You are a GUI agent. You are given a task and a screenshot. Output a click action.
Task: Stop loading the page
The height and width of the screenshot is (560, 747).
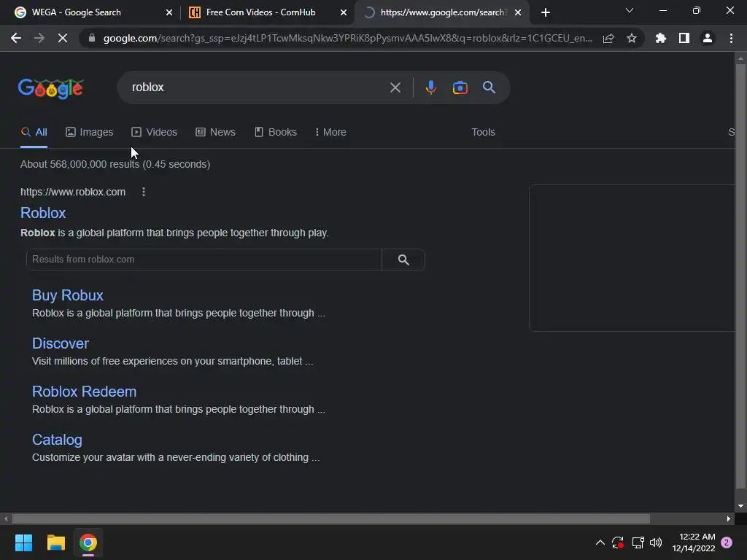(x=63, y=38)
